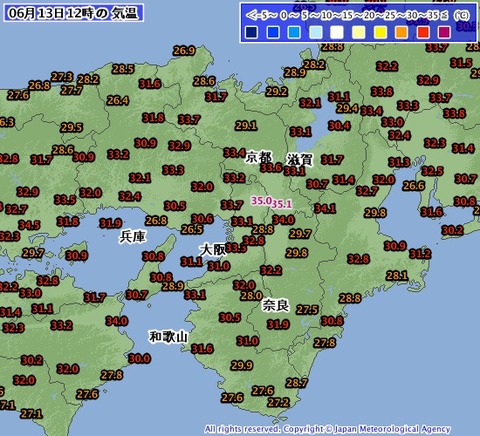
Task: Select the 奈良 prefecture label
Action: [x=275, y=305]
